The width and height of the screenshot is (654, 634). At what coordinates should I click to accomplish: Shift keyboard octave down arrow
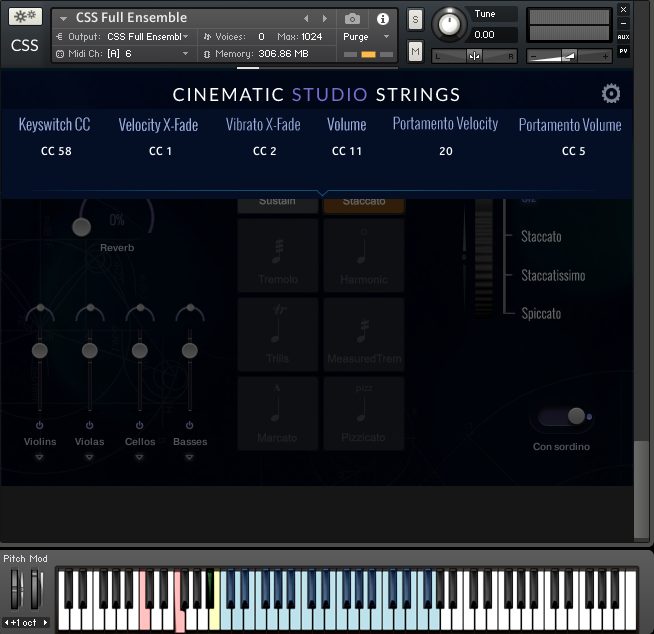(x=6, y=622)
